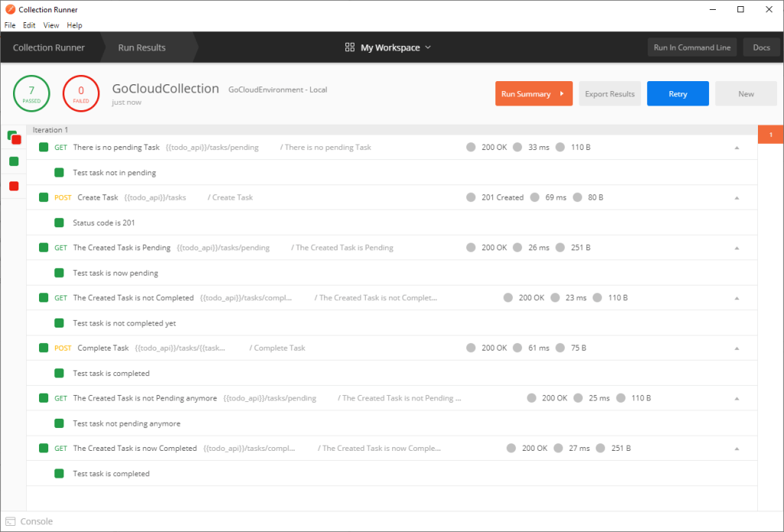784x532 pixels.
Task: Click Export Results button
Action: 609,93
